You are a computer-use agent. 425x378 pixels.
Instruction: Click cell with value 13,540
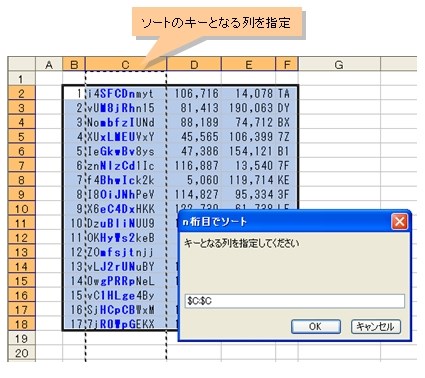(248, 165)
